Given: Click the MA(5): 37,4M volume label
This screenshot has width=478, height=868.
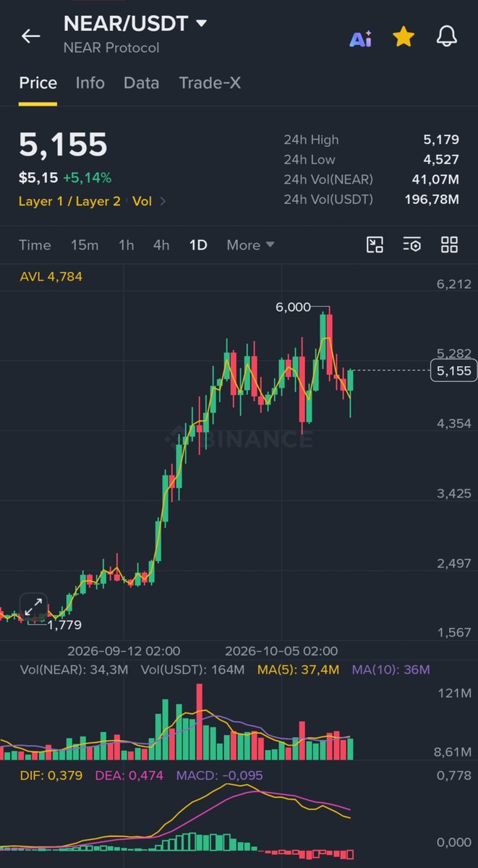Looking at the screenshot, I should coord(298,670).
